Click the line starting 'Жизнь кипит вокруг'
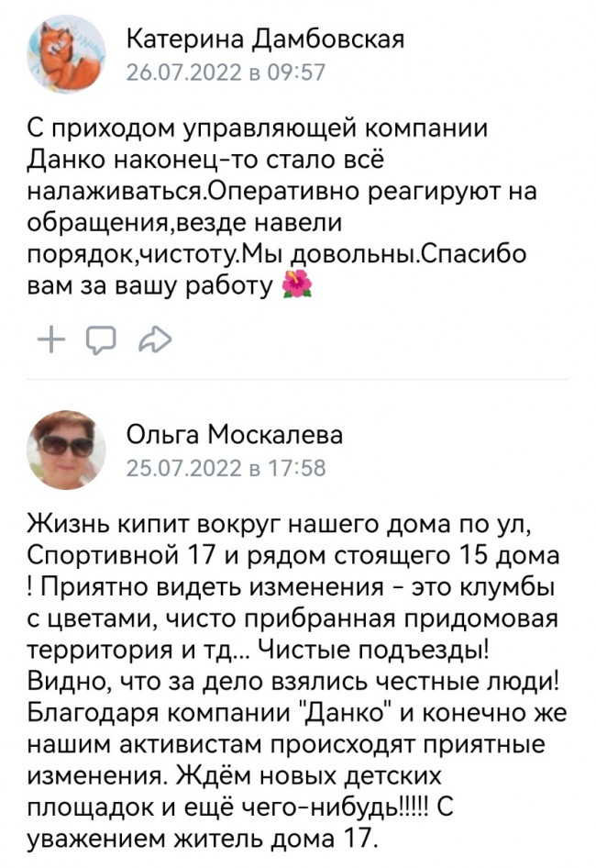Screen dimensions: 596x868 [x=280, y=524]
